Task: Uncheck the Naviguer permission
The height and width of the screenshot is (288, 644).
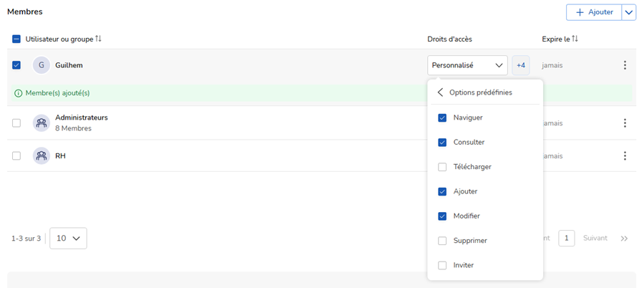Action: (442, 117)
